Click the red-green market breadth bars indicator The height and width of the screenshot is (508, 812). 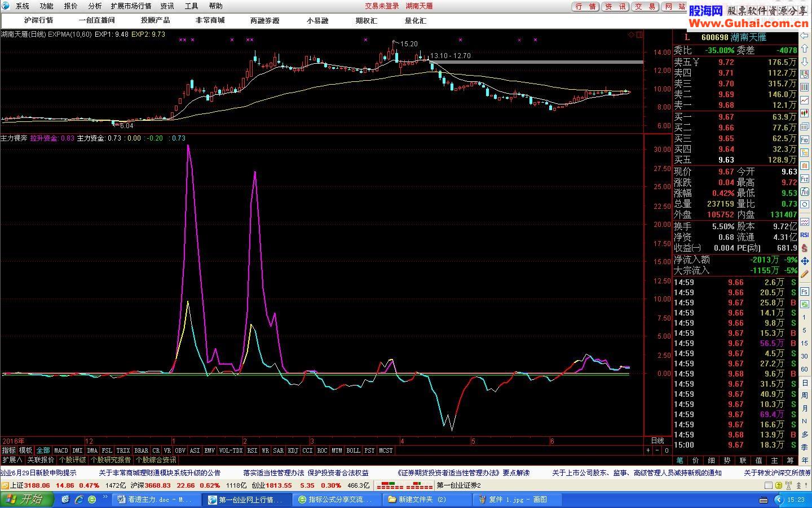pos(405,485)
